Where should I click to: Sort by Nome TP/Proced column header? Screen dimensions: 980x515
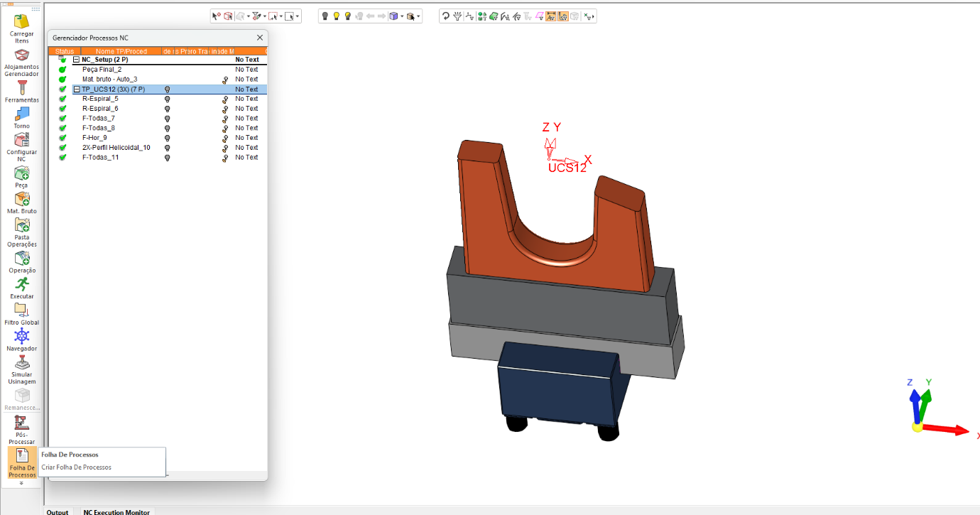click(x=121, y=51)
